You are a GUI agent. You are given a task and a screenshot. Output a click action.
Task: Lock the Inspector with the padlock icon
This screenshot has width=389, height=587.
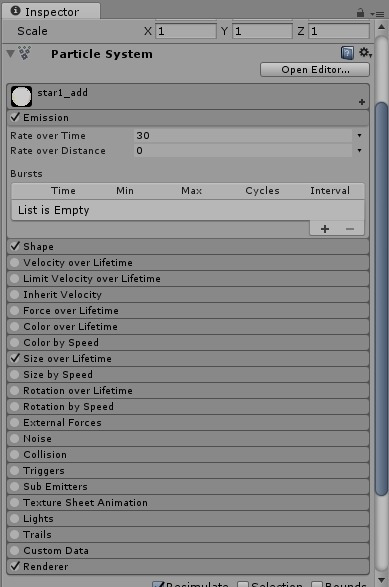[x=360, y=13]
